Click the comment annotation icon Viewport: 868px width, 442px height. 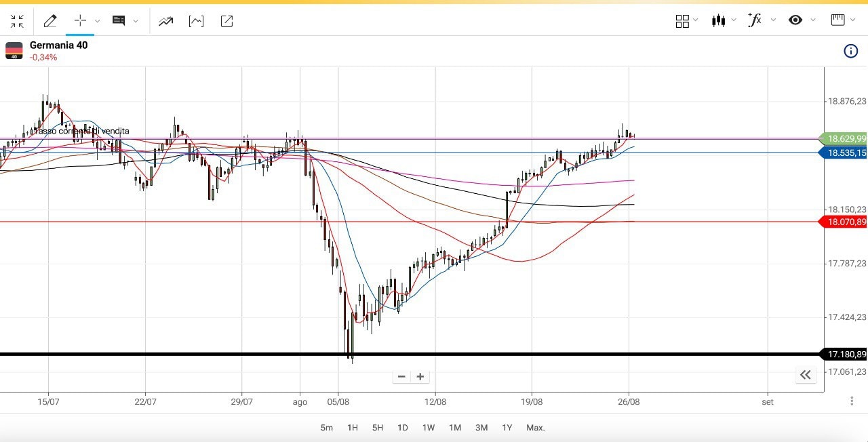click(x=119, y=21)
